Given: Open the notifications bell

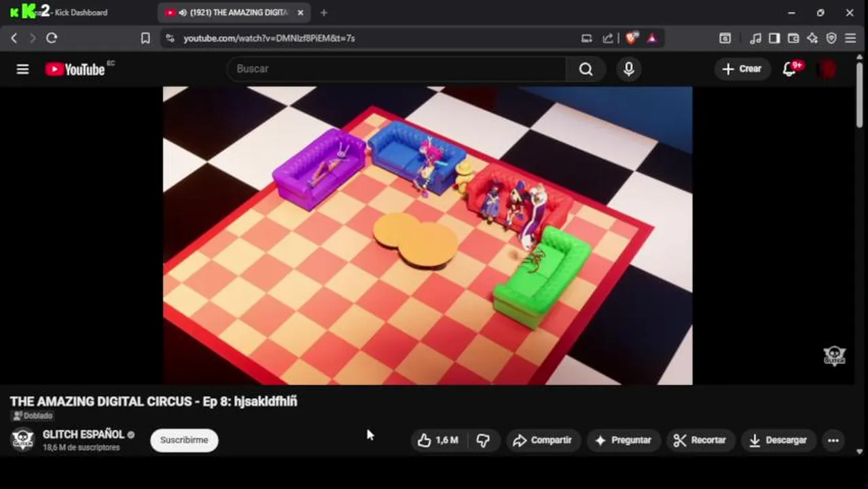Looking at the screenshot, I should pos(789,69).
